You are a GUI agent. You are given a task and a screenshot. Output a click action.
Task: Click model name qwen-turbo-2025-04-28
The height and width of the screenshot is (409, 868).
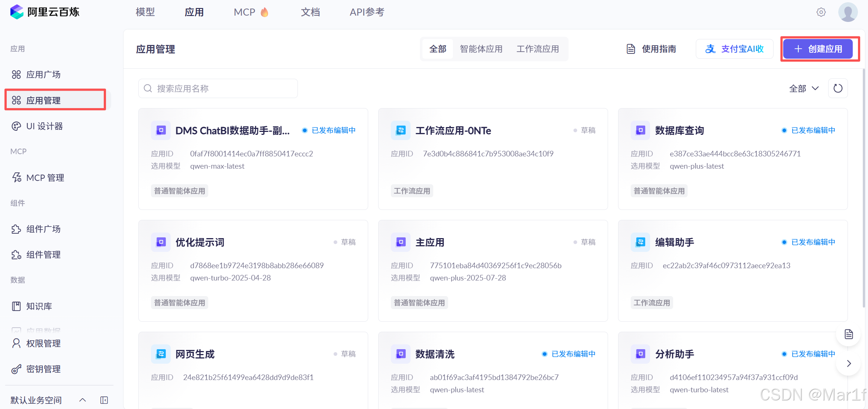pyautogui.click(x=230, y=278)
